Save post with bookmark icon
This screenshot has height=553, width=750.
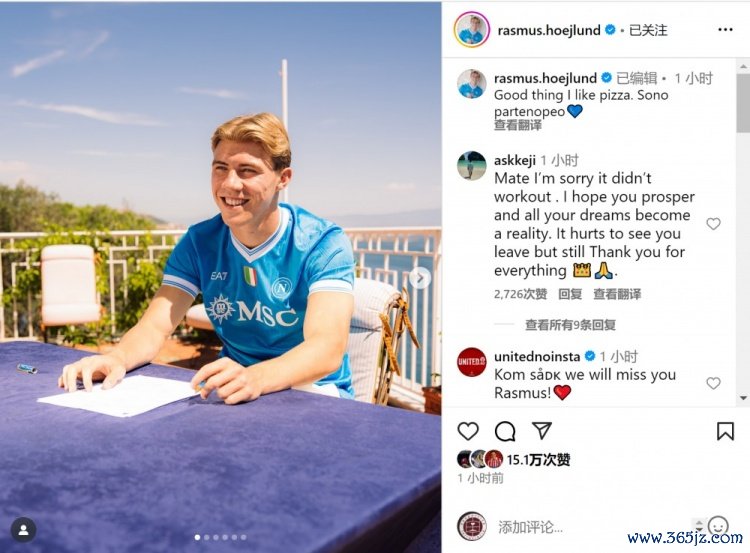click(725, 431)
